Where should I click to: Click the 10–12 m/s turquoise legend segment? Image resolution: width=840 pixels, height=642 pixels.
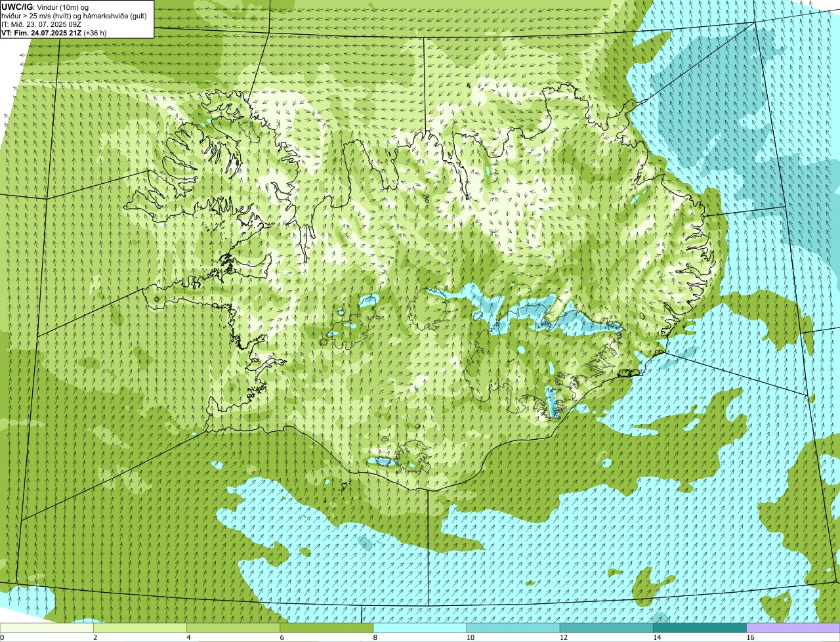tap(513, 628)
